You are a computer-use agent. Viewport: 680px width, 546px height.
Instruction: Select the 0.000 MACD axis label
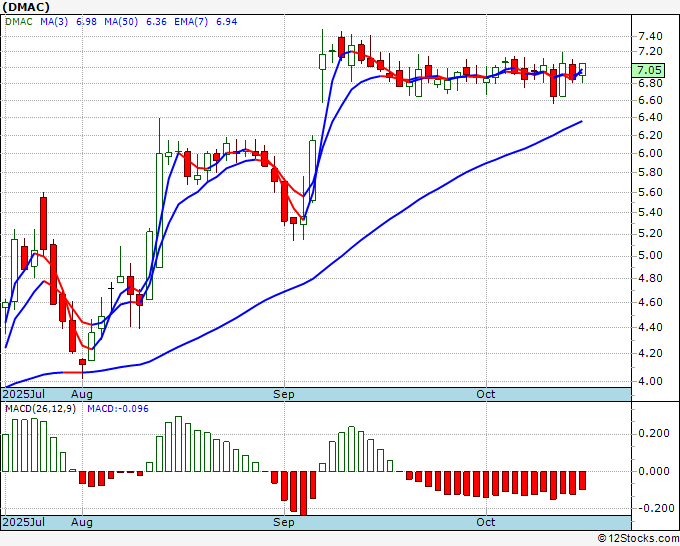pos(654,471)
